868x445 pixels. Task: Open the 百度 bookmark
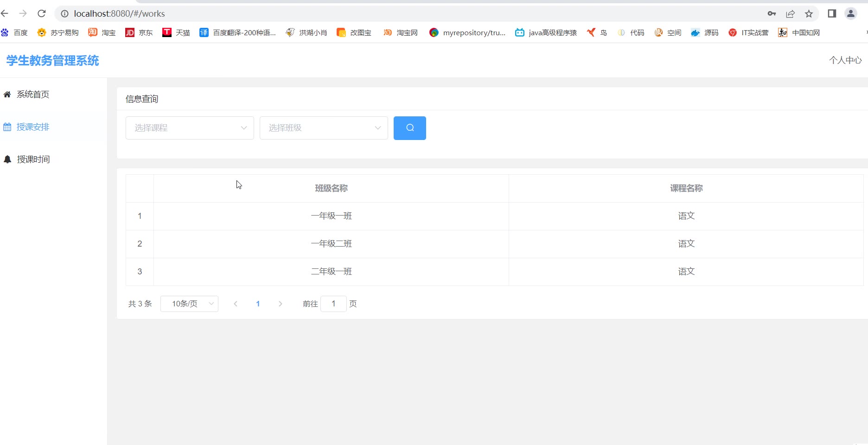[14, 32]
